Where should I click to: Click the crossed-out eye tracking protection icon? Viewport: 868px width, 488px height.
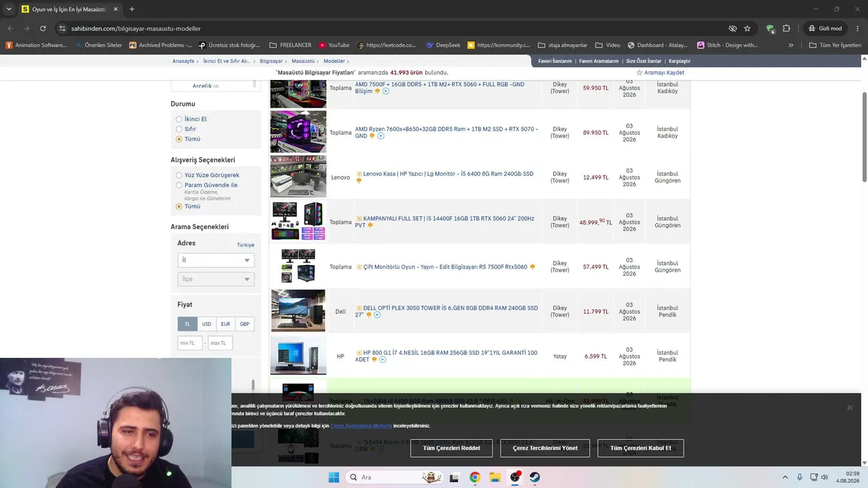click(732, 28)
